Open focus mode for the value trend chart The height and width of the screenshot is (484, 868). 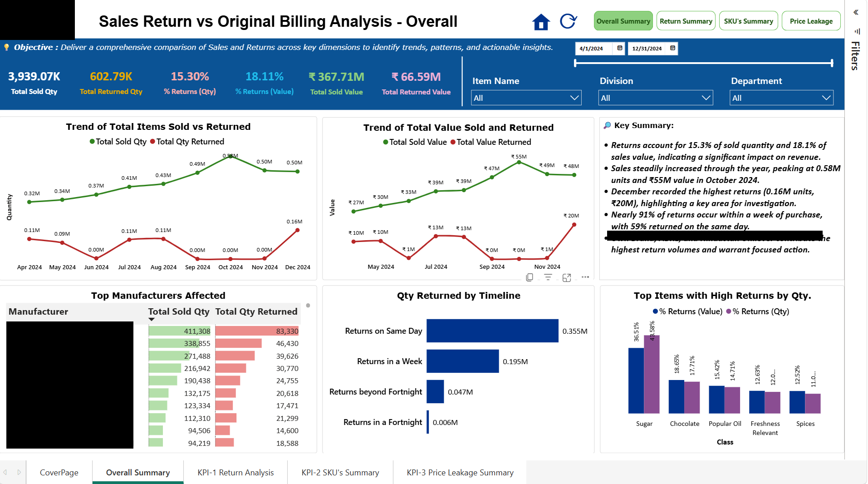coord(567,277)
